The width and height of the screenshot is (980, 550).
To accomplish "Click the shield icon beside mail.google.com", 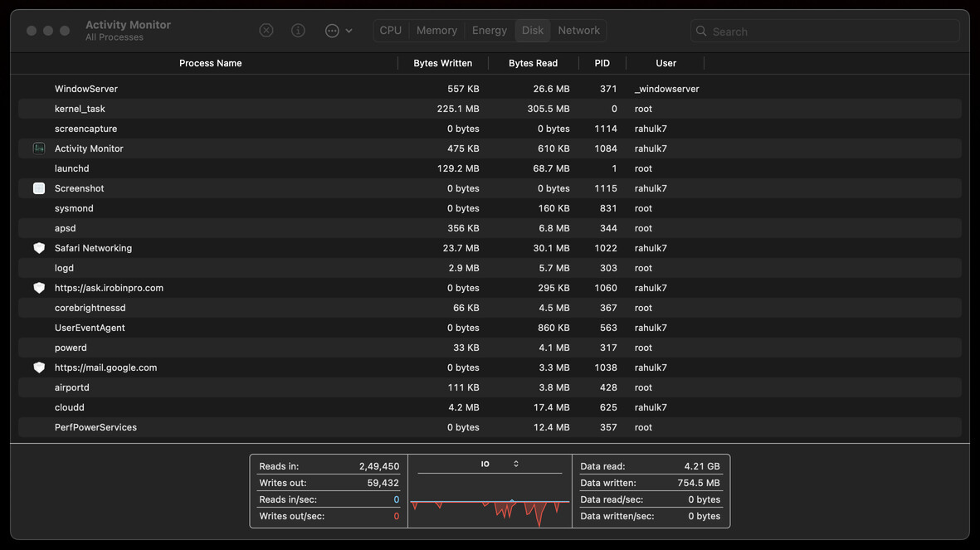I will point(39,367).
